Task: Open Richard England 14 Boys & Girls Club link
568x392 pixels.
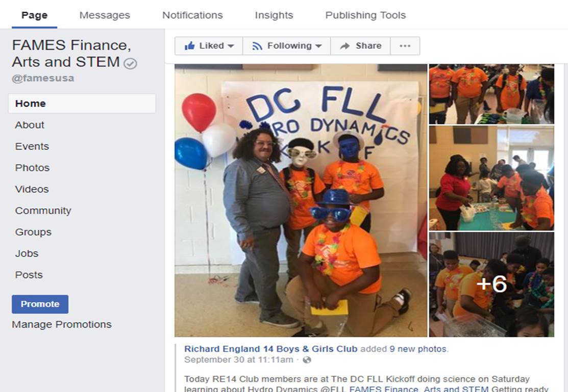Action: coord(270,349)
